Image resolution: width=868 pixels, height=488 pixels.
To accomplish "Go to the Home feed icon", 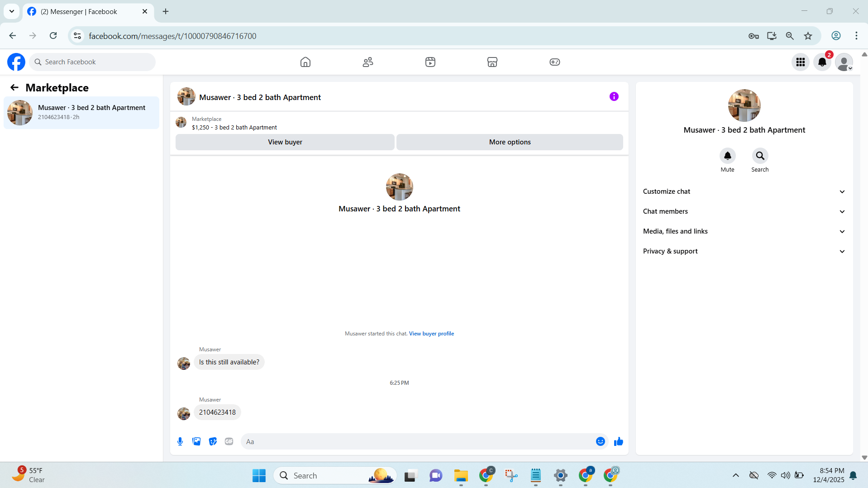I will (x=305, y=62).
